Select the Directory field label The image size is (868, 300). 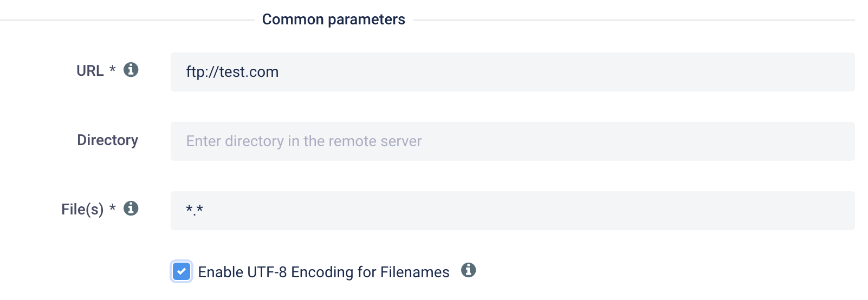point(107,140)
